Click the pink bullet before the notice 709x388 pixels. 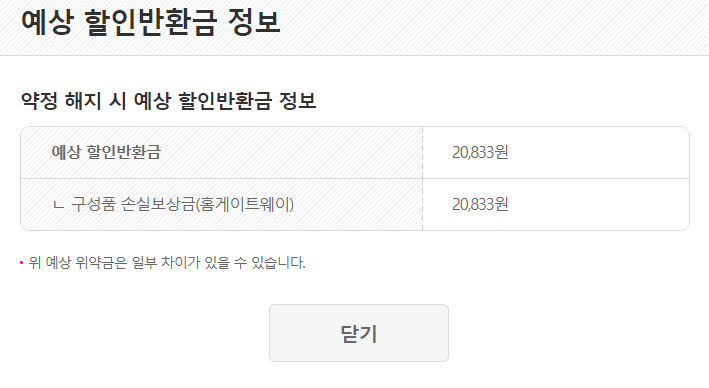[x=21, y=263]
